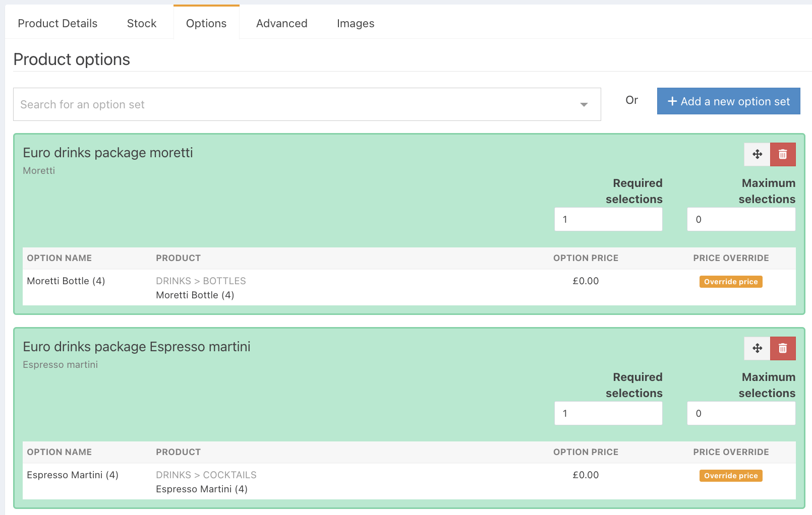This screenshot has width=812, height=515.
Task: Click the Moretti Bottle (4) option name
Action: 66,281
